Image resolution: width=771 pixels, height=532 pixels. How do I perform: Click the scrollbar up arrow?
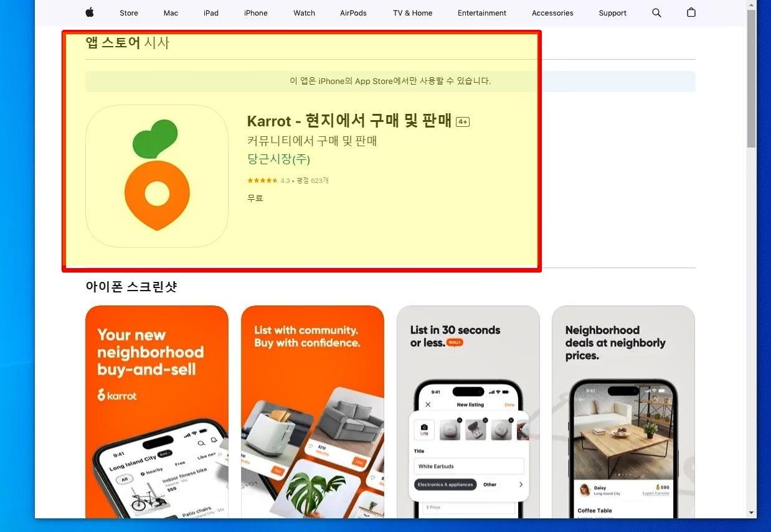[752, 4]
